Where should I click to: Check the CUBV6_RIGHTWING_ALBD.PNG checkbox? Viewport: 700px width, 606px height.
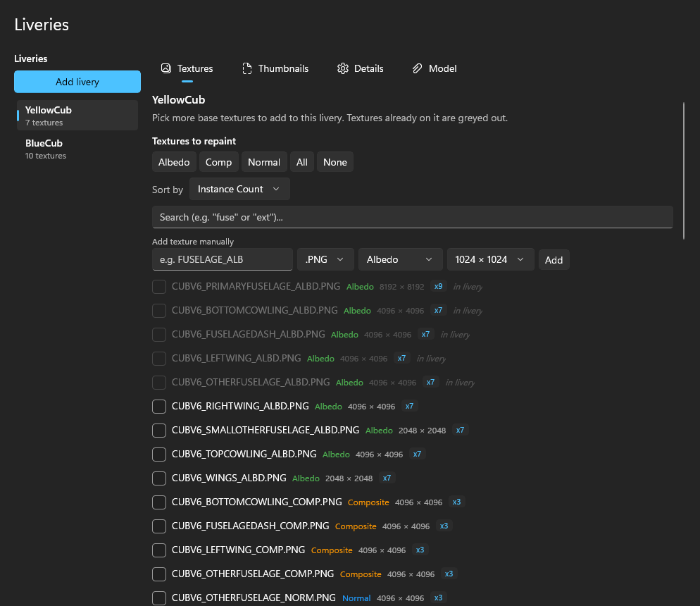[x=159, y=407]
